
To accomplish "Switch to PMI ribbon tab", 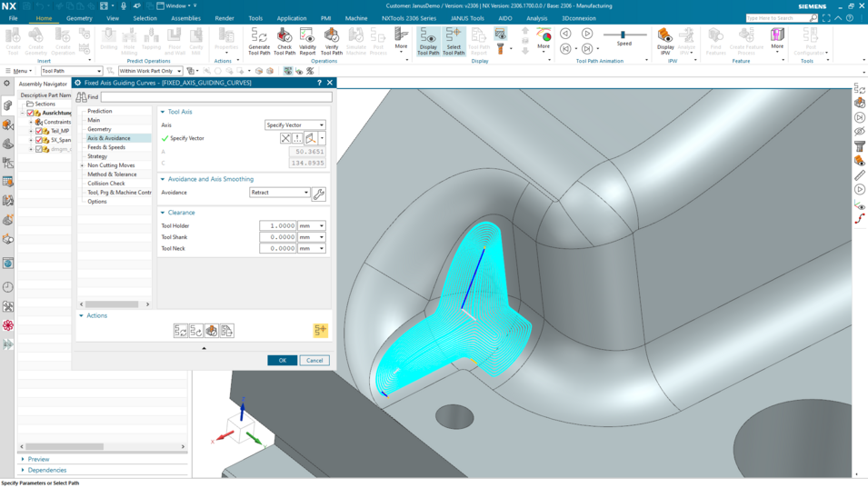I will pos(325,18).
